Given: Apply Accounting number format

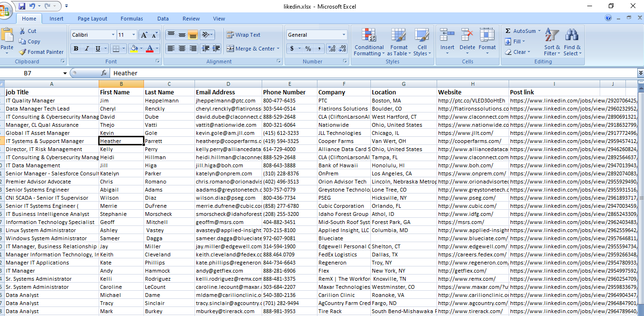Looking at the screenshot, I should [292, 49].
